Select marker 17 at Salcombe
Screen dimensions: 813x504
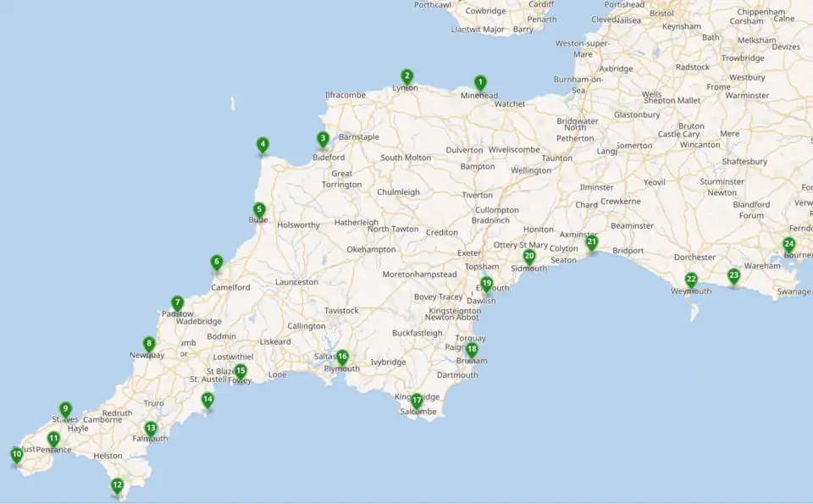(417, 401)
